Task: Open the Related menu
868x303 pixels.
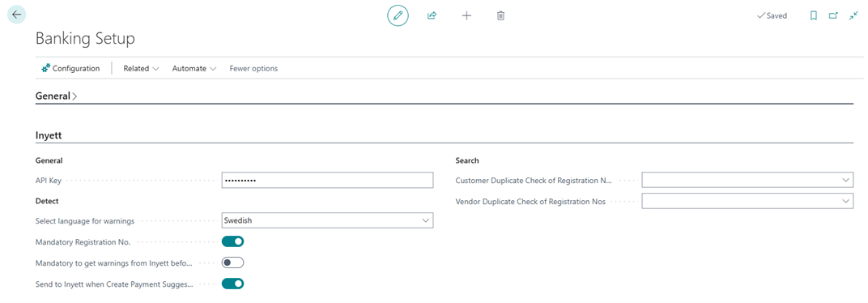Action: tap(141, 69)
